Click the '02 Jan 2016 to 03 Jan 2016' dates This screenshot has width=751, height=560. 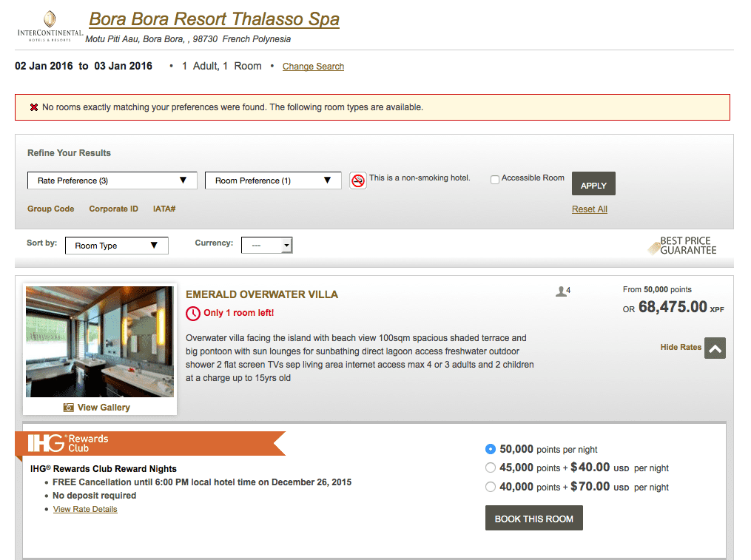[x=84, y=66]
